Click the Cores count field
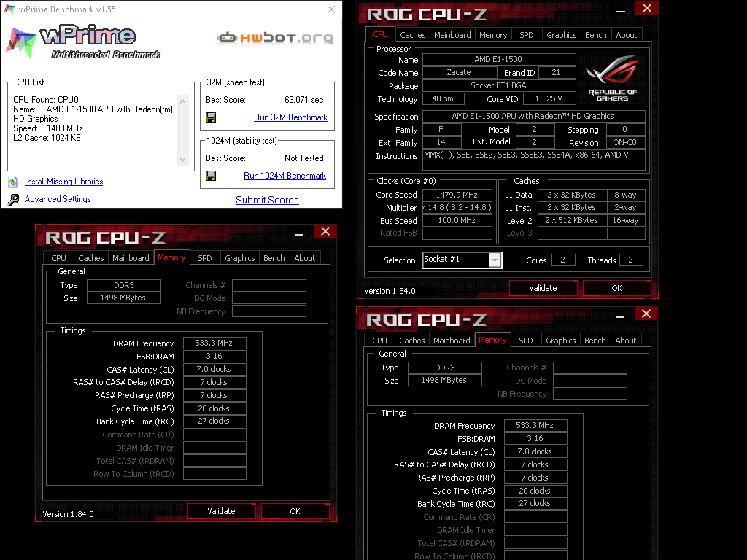Image resolution: width=747 pixels, height=560 pixels. coord(563,260)
